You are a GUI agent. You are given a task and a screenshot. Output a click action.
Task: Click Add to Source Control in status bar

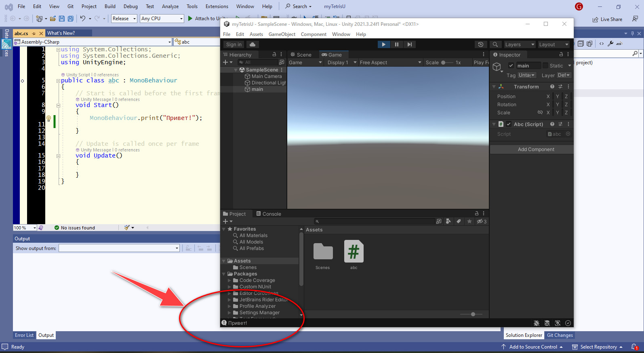532,347
